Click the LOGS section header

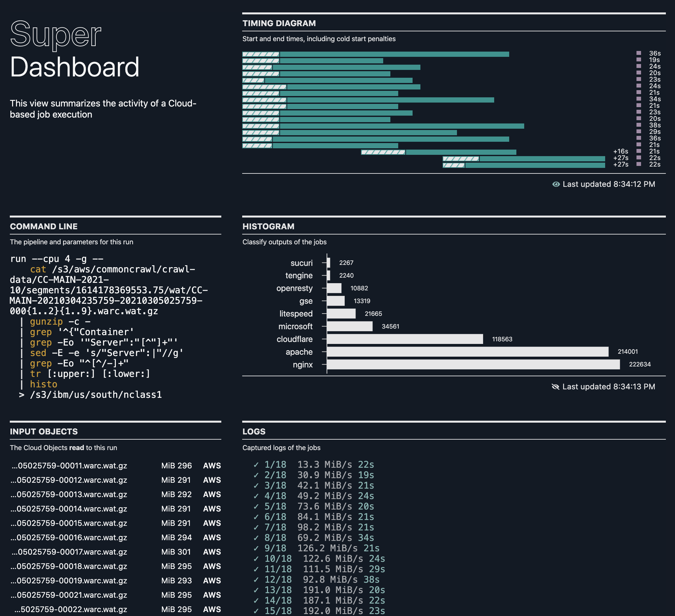(254, 431)
